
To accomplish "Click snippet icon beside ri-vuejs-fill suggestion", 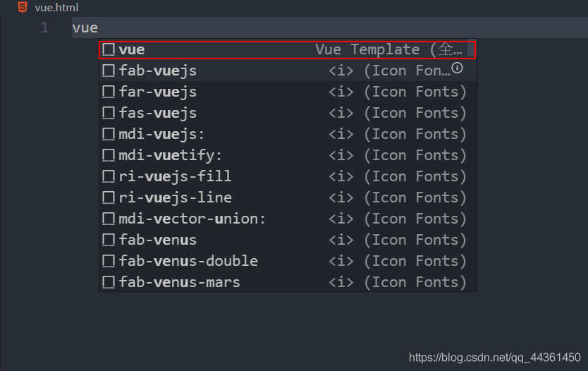I will pyautogui.click(x=109, y=176).
